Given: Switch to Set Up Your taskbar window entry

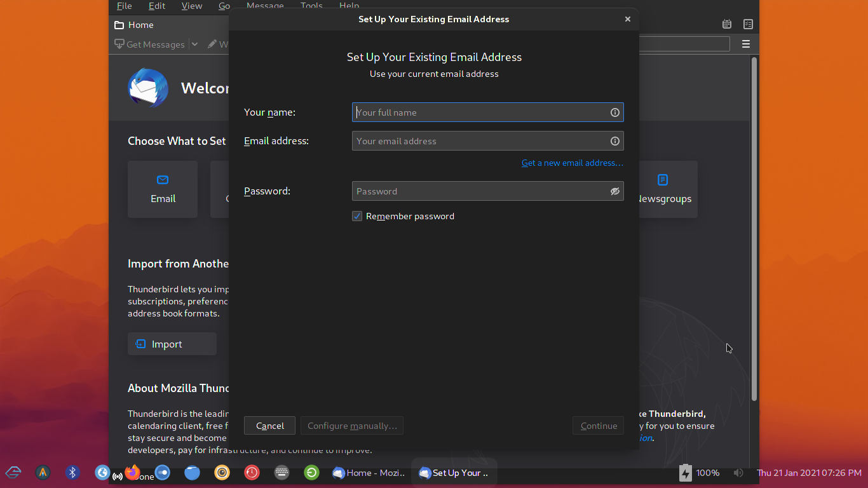Looking at the screenshot, I should tap(454, 473).
